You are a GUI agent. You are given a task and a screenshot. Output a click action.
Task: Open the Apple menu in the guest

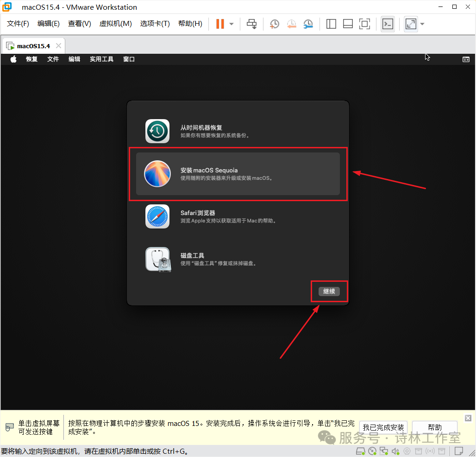13,59
